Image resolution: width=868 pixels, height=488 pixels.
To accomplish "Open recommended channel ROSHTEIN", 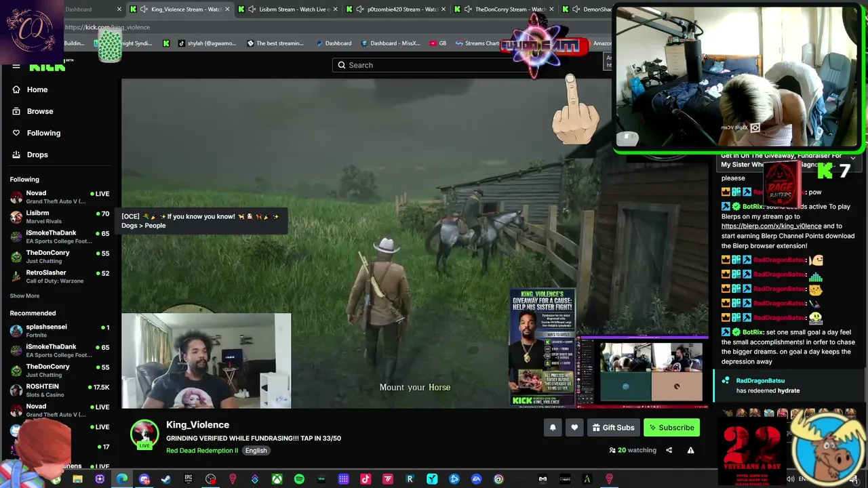I will (60, 390).
